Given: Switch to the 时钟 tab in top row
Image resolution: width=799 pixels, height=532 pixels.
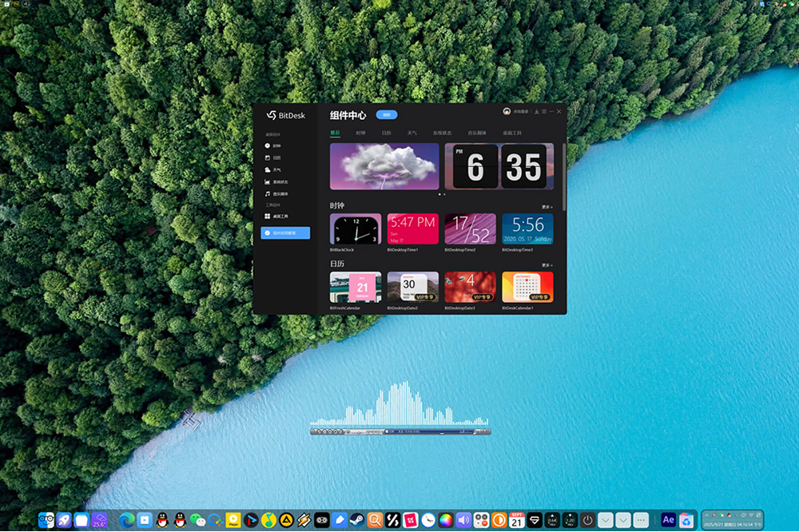Looking at the screenshot, I should pos(361,133).
